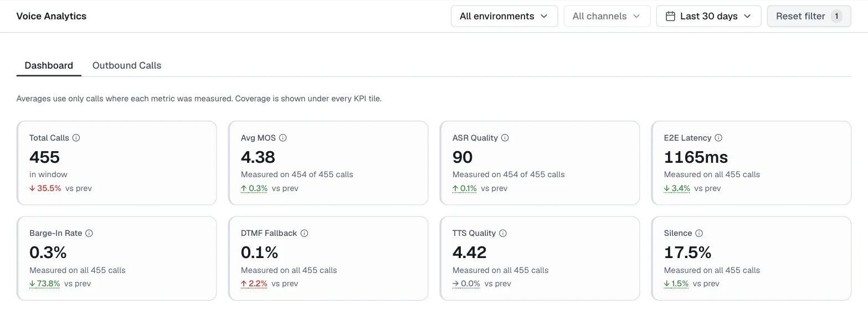Click the calendar icon in the date filter
Screen dimensions: 868x309
tap(670, 16)
